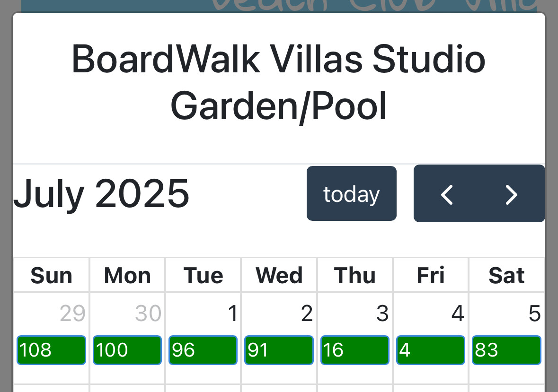The height and width of the screenshot is (392, 558).
Task: Click the Sun column header
Action: point(51,276)
